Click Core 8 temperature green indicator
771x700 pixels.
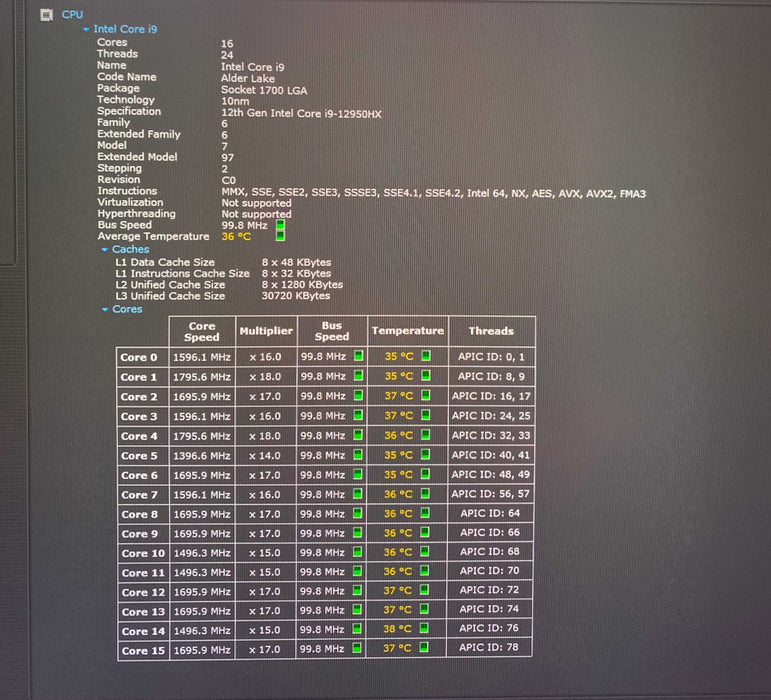(x=425, y=513)
